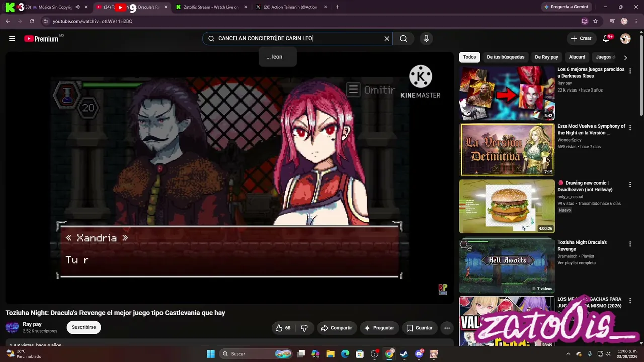Go to YouTube Premium home logo

(x=41, y=39)
